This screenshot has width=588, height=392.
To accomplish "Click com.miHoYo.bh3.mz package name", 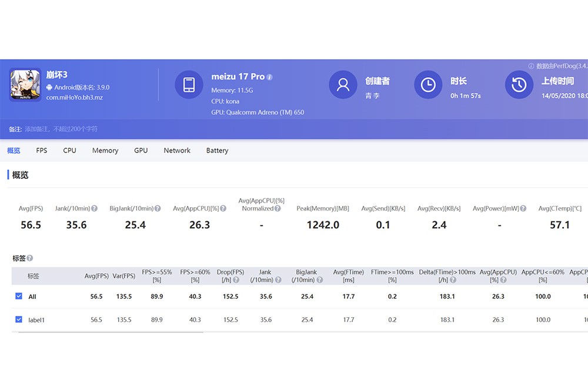I will pos(74,98).
